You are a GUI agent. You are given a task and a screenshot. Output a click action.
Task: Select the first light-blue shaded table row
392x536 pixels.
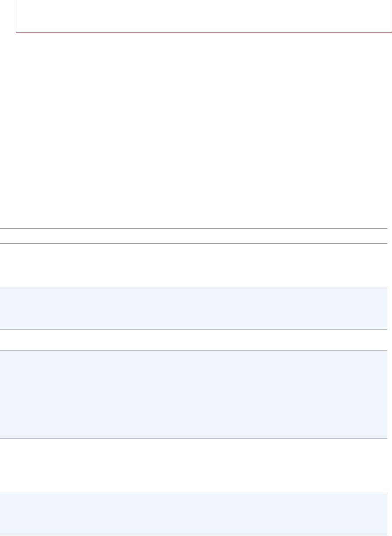[193, 308]
